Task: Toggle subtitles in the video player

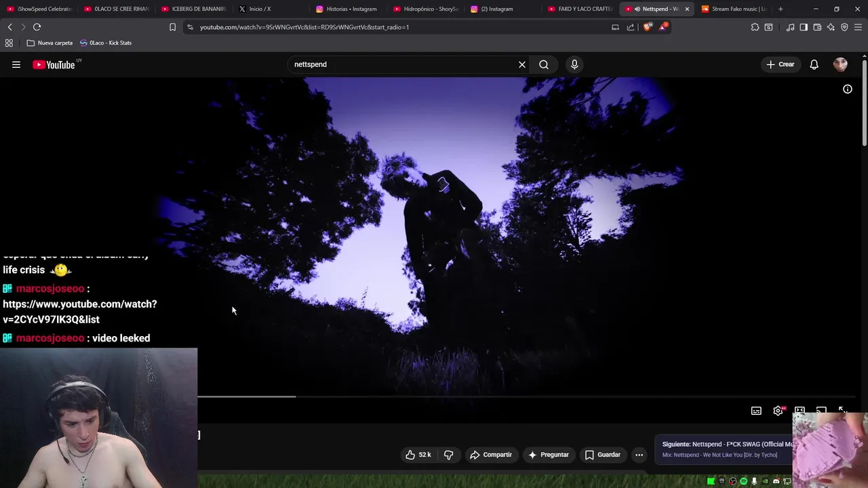Action: coord(756,411)
